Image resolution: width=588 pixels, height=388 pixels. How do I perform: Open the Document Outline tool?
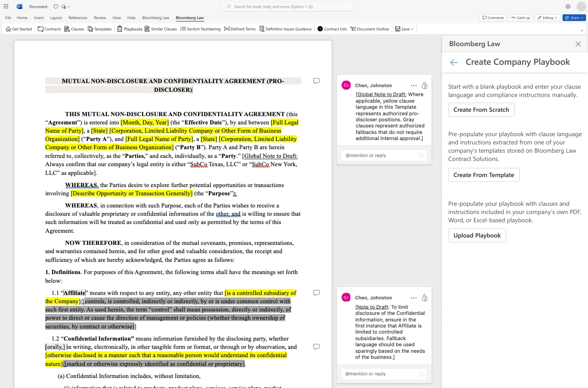point(370,29)
